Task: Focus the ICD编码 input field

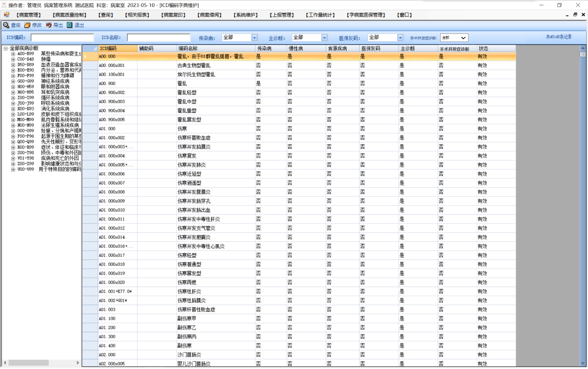Action: 62,37
